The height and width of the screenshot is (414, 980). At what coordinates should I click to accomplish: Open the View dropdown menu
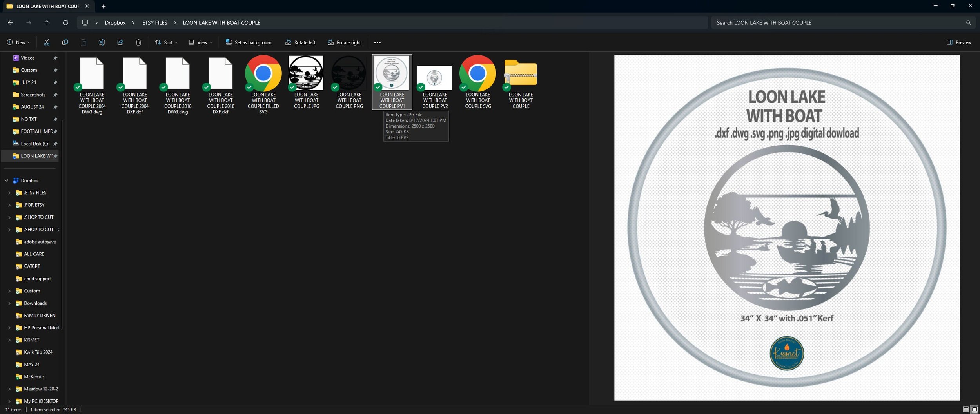coord(200,42)
